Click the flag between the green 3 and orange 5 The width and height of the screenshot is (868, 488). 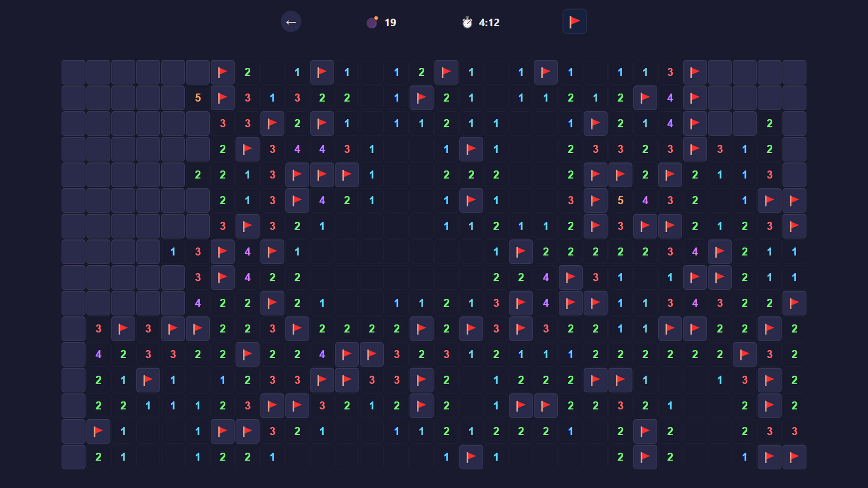pyautogui.click(x=595, y=201)
